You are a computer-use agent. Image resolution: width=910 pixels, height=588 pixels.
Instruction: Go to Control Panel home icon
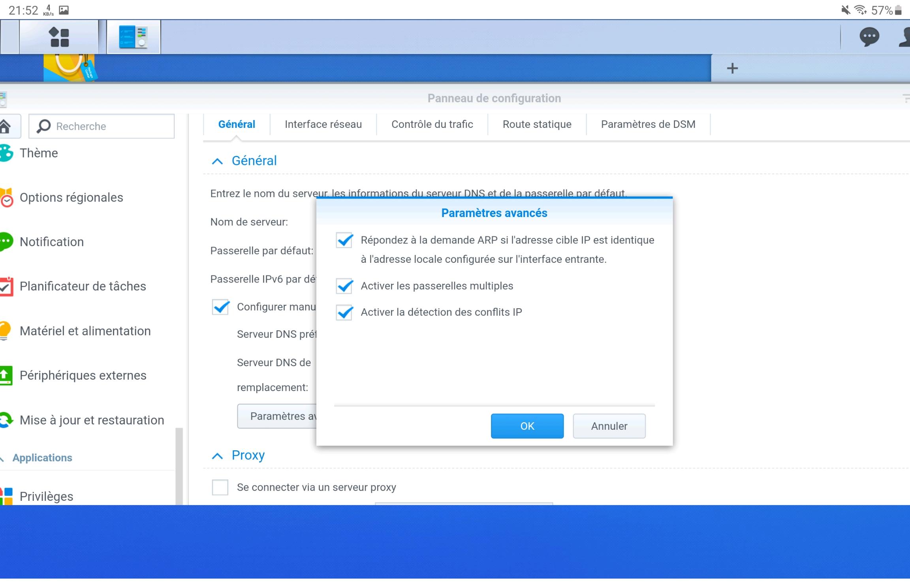tap(6, 126)
